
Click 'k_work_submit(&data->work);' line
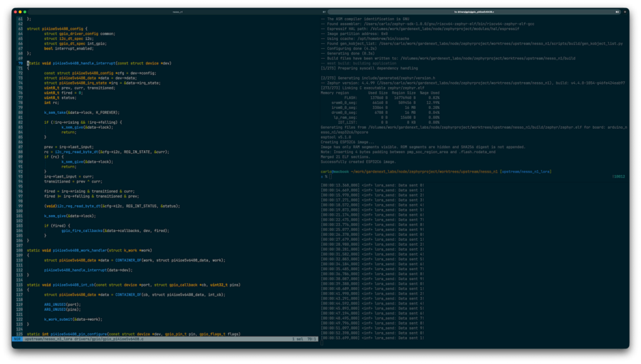73,320
